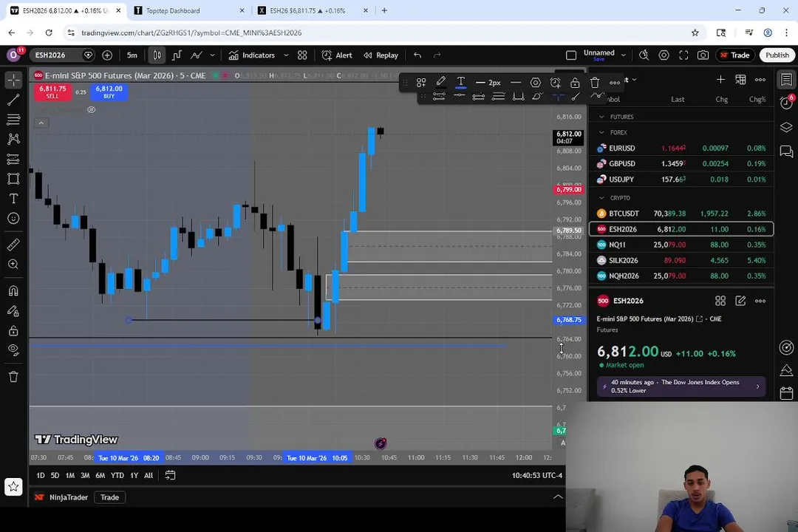This screenshot has width=798, height=532.
Task: Select the Text annotation tool
Action: point(13,199)
